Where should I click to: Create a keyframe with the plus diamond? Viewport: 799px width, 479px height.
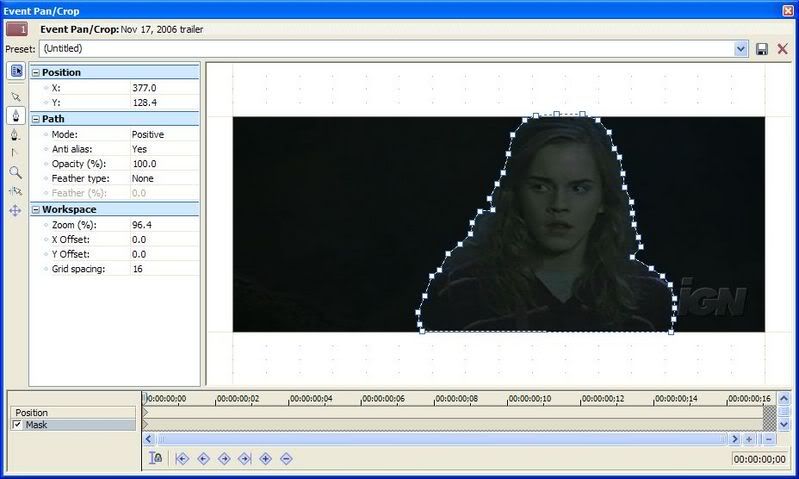tap(265, 459)
